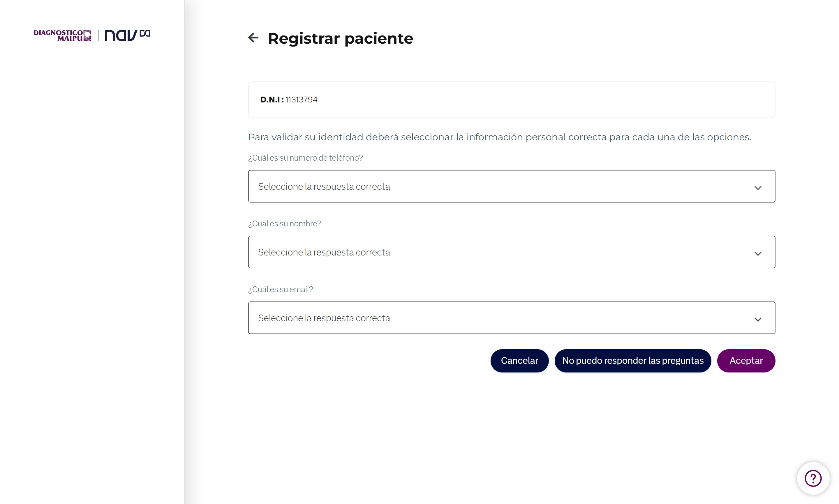Open the email answer dropdown

tap(512, 318)
